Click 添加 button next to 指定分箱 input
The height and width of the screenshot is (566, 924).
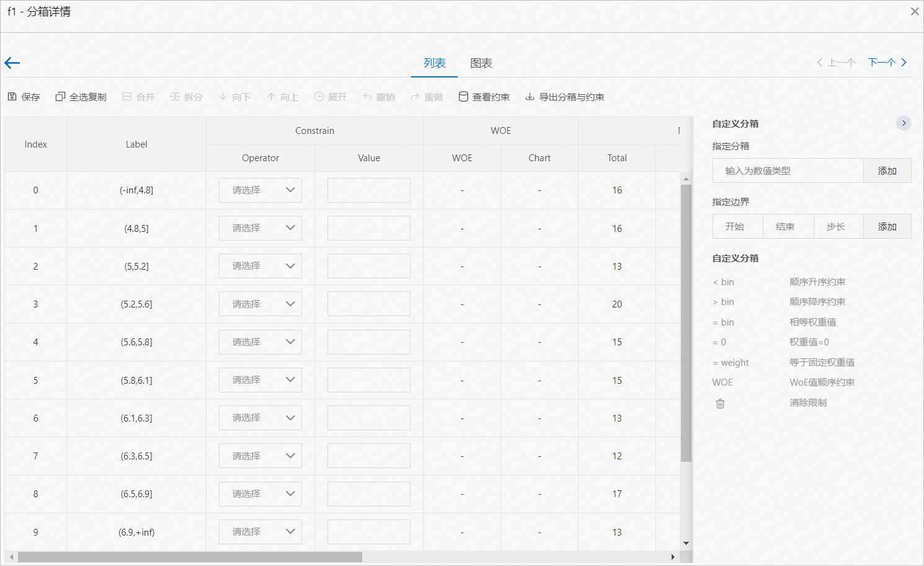click(x=887, y=170)
